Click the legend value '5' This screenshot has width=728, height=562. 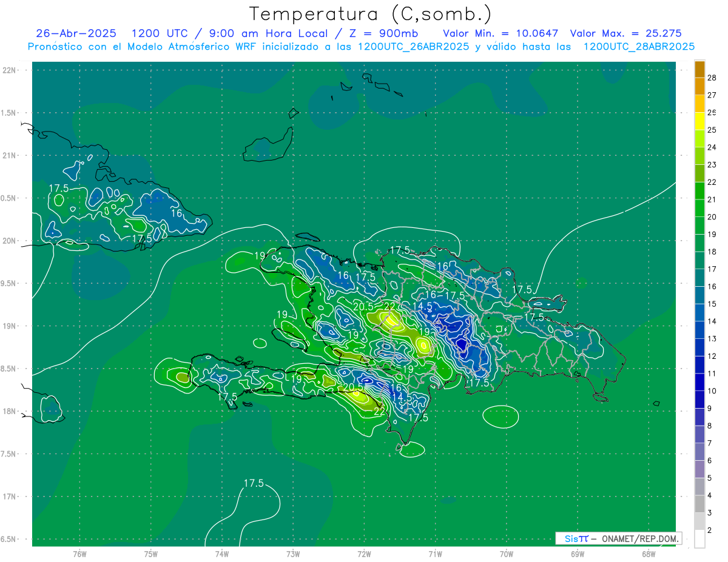(x=710, y=478)
